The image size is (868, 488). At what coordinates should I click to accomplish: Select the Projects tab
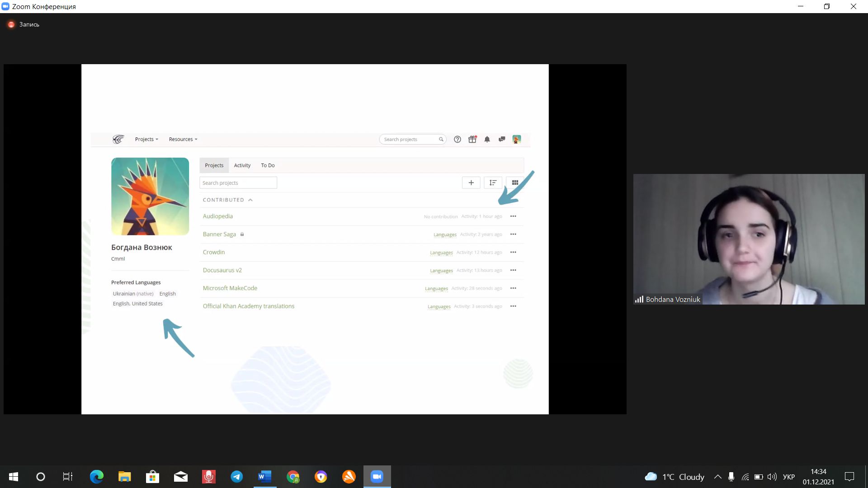214,165
